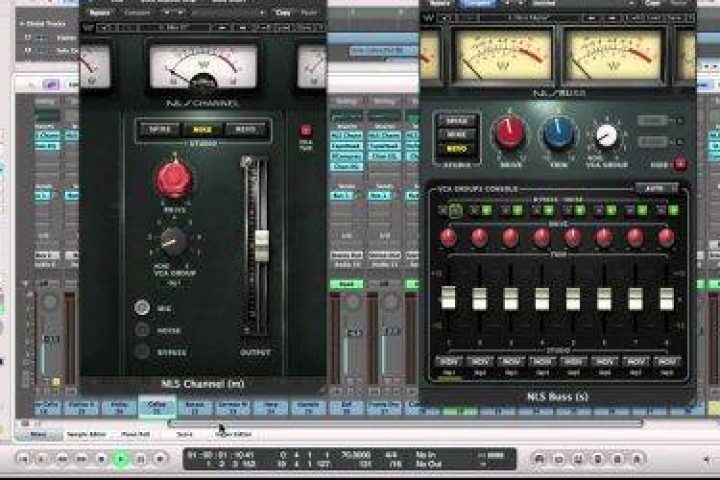Click the red noise button in NLS Channel
This screenshot has height=480, width=720.
point(306,131)
